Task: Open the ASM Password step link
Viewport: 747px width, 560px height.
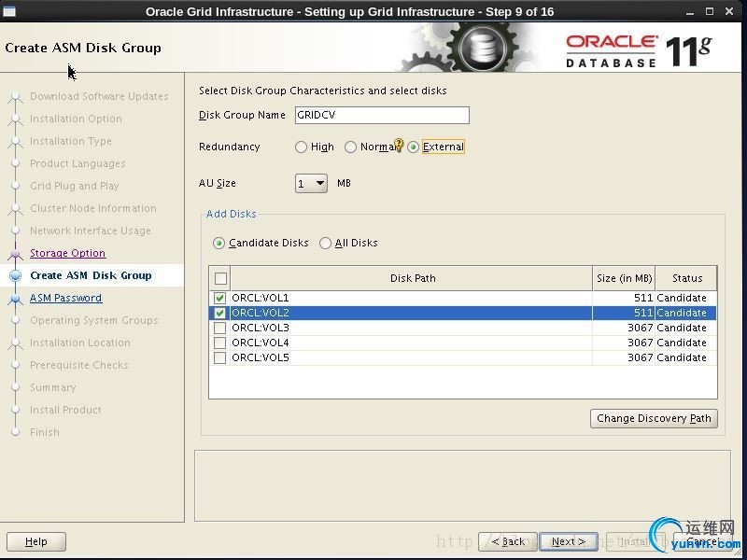Action: click(x=65, y=298)
